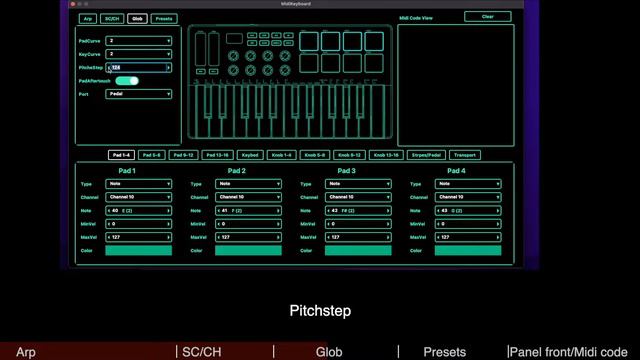The height and width of the screenshot is (360, 640).
Task: Pick the Pad 4 color swatch
Action: click(x=468, y=251)
